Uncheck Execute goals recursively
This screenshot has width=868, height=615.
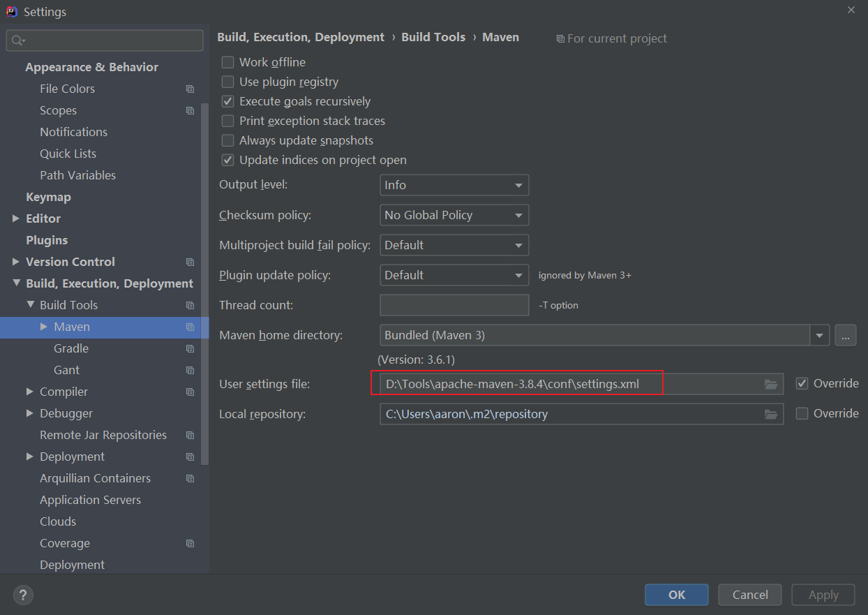[227, 101]
